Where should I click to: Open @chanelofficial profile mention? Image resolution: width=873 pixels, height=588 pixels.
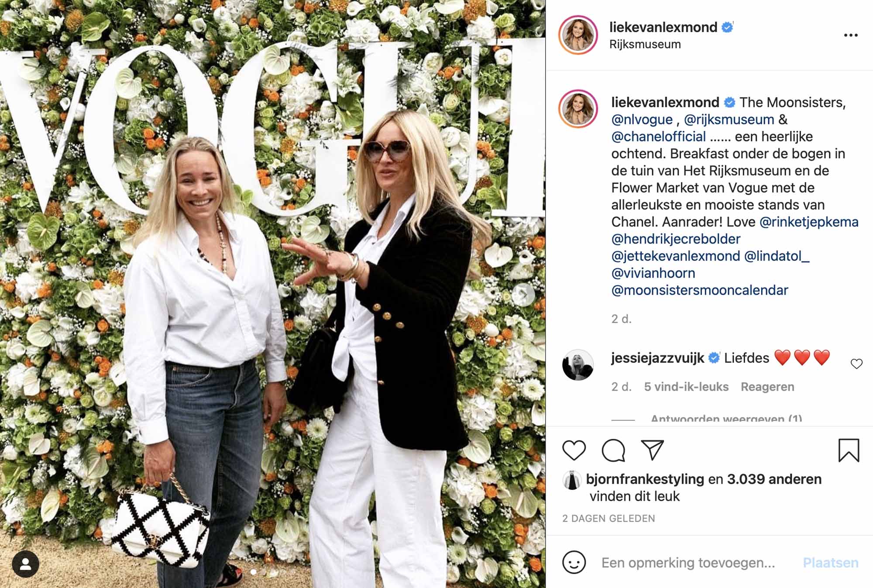coord(658,137)
